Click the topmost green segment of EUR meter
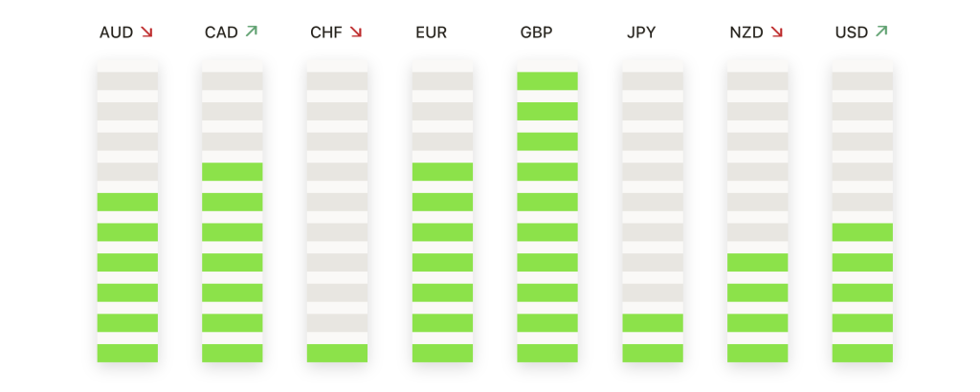The image size is (980, 392). [x=442, y=172]
